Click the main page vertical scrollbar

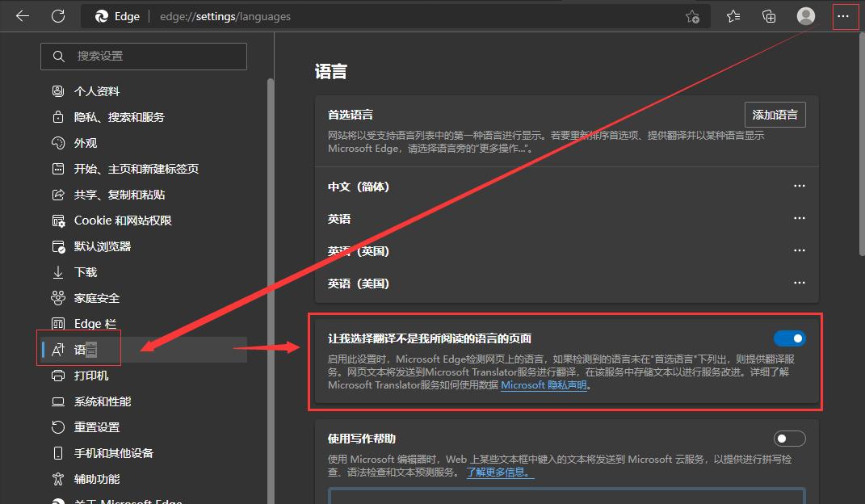[x=863, y=145]
